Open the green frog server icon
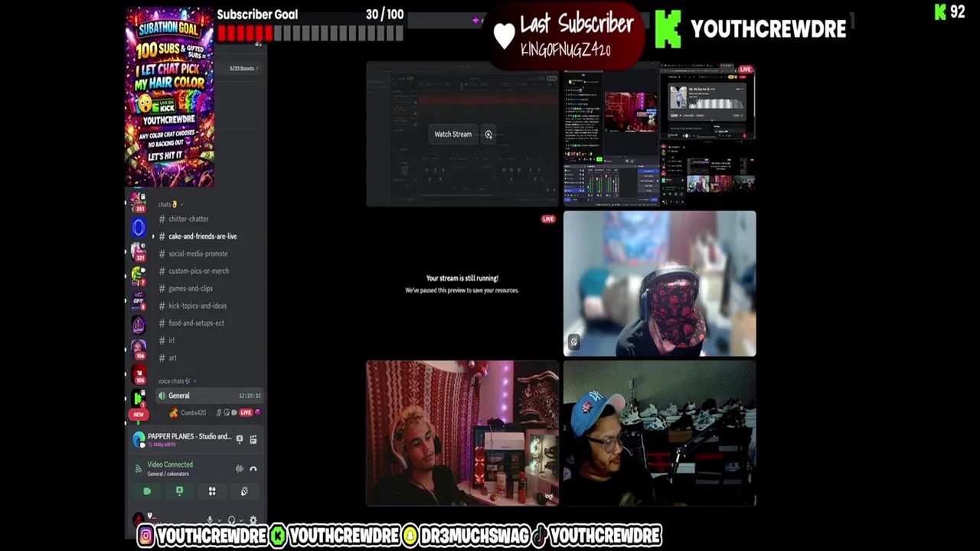980x551 pixels. (x=139, y=275)
